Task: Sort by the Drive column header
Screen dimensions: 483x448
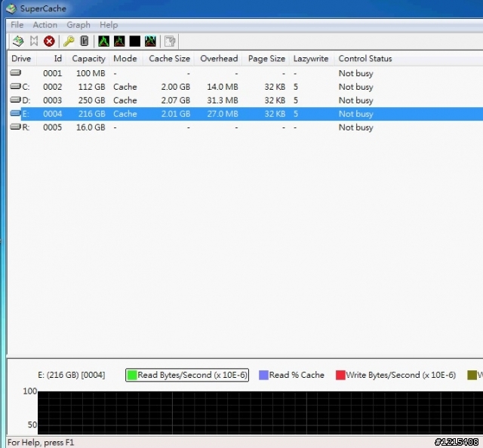Action: 21,59
